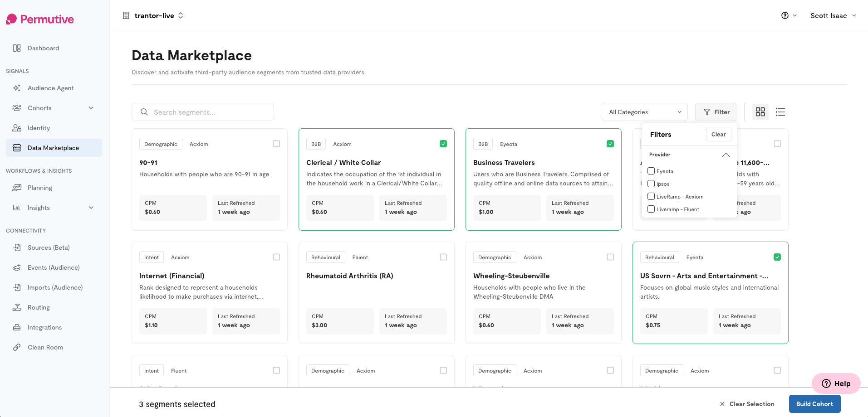The height and width of the screenshot is (417, 868).
Task: Check the Eyeota provider filter
Action: [651, 171]
